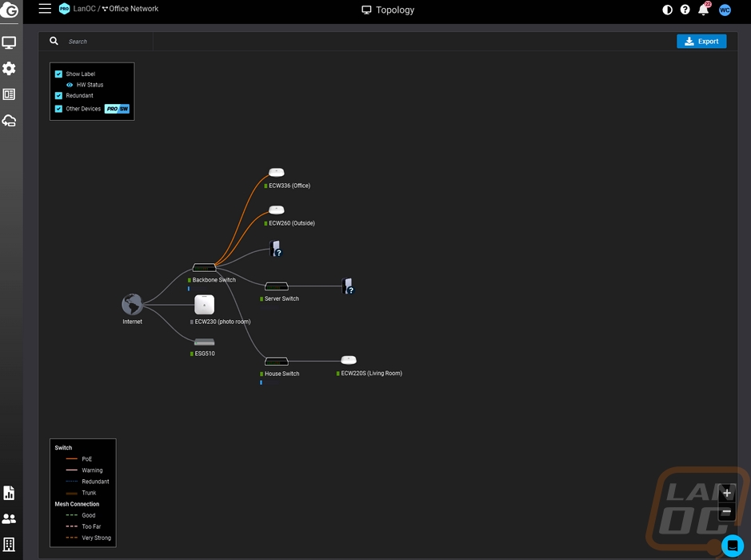Open the monitor icon in the left sidebar
Viewport: 751px width, 560px height.
pyautogui.click(x=9, y=42)
